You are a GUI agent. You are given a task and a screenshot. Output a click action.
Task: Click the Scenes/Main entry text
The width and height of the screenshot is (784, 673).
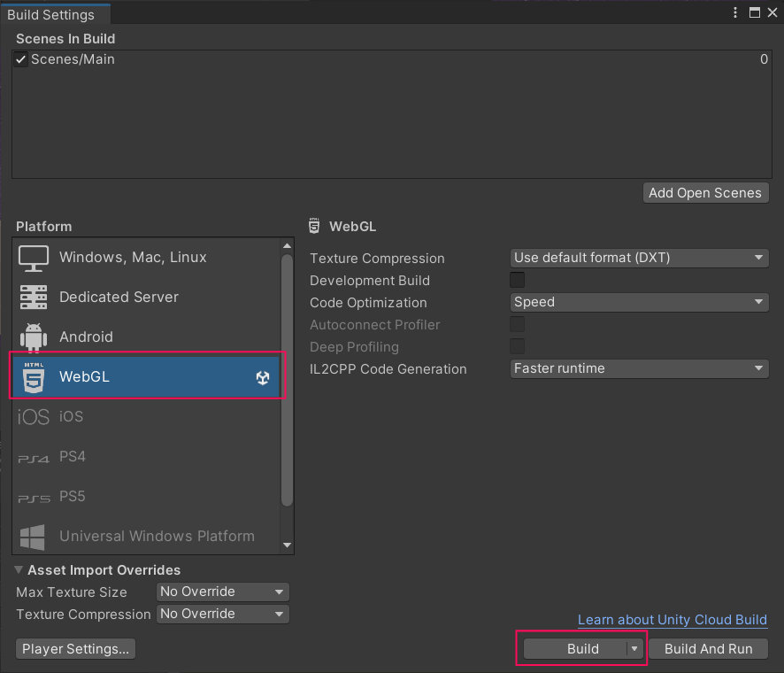coord(73,59)
